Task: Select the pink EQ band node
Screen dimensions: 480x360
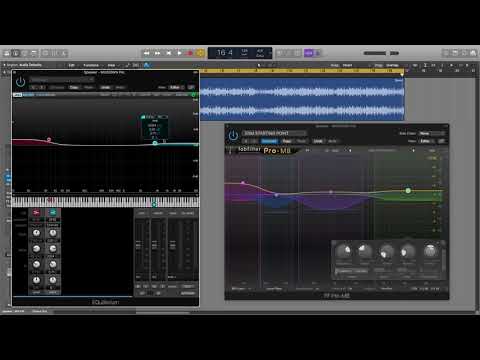Action: pos(49,139)
